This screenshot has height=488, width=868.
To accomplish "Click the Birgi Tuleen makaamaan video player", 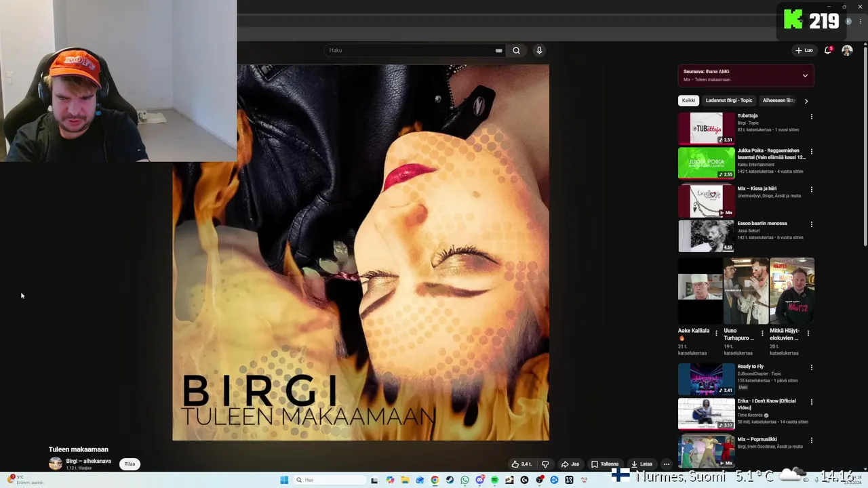I will [361, 252].
